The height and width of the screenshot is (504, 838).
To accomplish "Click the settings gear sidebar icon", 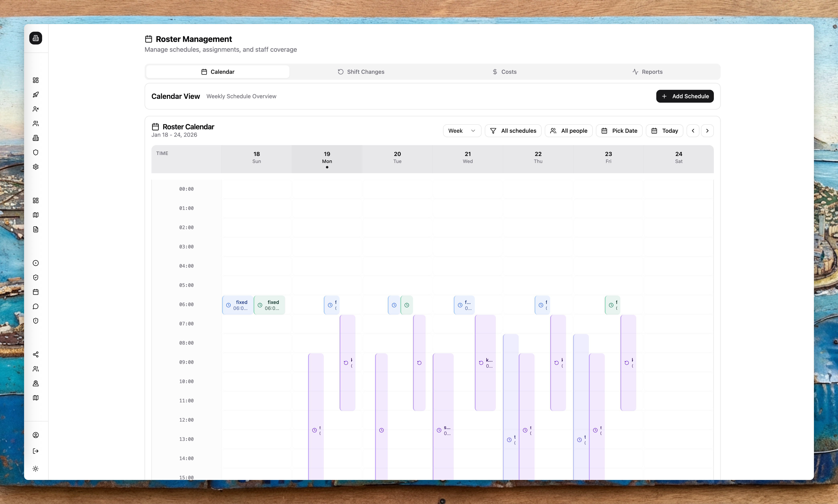I will [36, 167].
